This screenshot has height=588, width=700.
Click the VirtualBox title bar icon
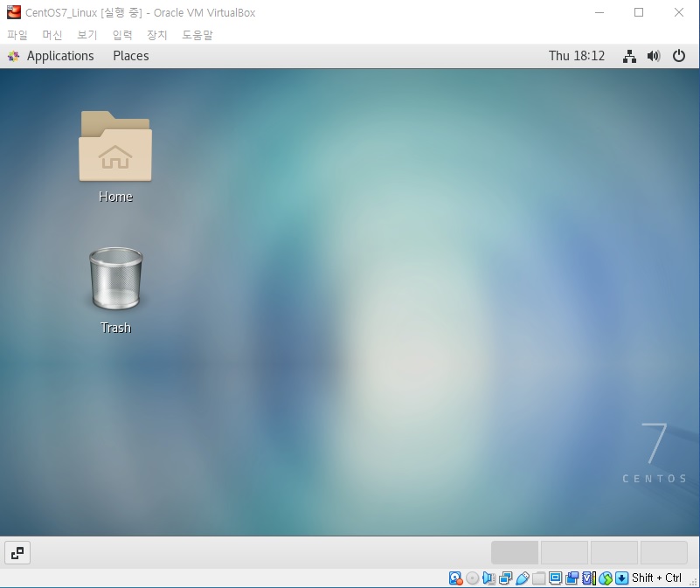pyautogui.click(x=14, y=12)
